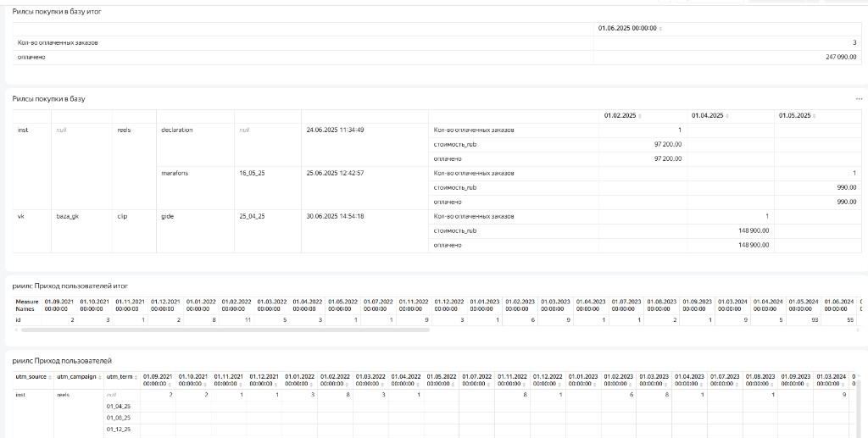The height and width of the screenshot is (438, 868).
Task: Click sort icon of 01.12.2022 in utm table
Action: [559, 384]
